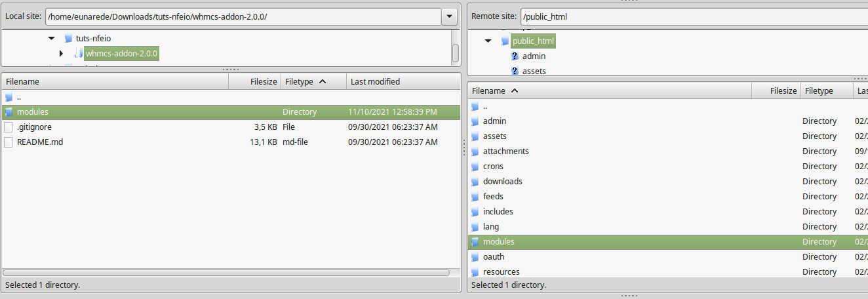Click the remote admin folder icon in file list
The image size is (868, 299).
475,121
